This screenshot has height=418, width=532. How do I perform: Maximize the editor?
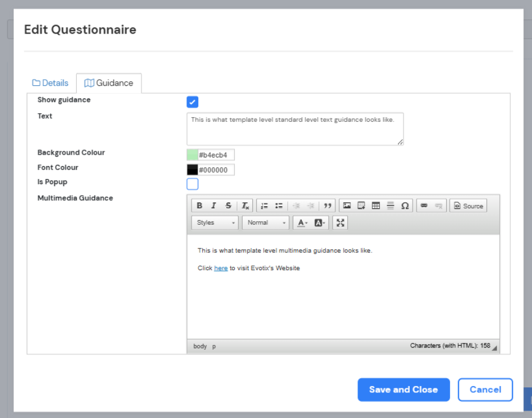point(340,223)
